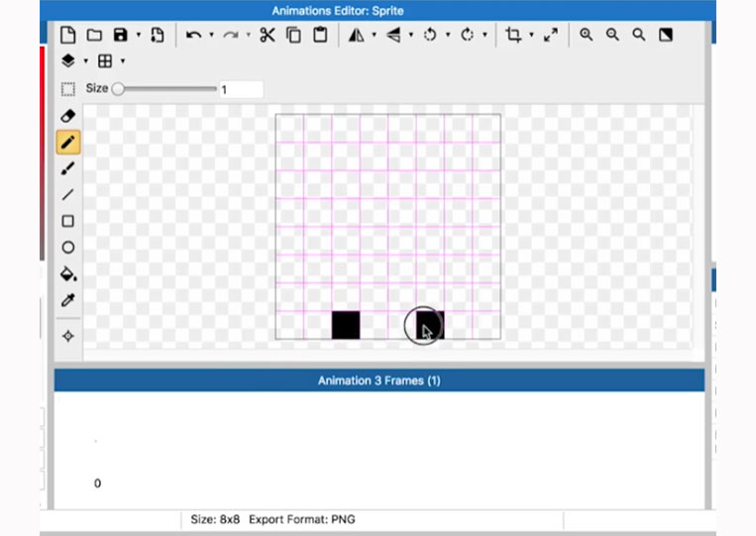
Task: Open the rotate counterclockwise dropdown arrow
Action: point(448,35)
